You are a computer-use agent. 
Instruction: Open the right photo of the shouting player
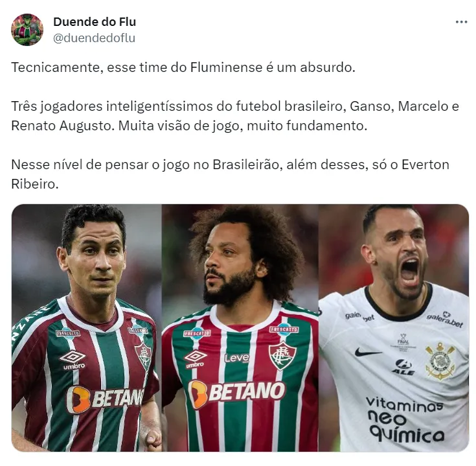pos(394,328)
